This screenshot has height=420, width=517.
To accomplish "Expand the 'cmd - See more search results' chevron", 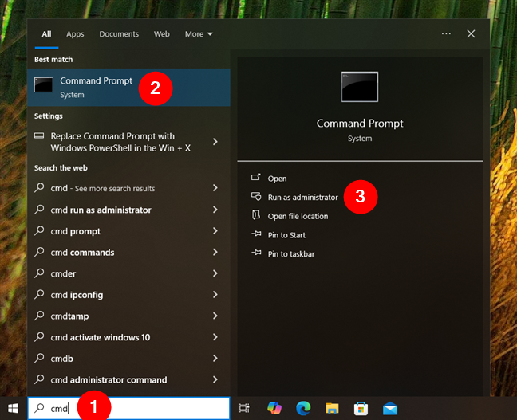I will click(215, 188).
